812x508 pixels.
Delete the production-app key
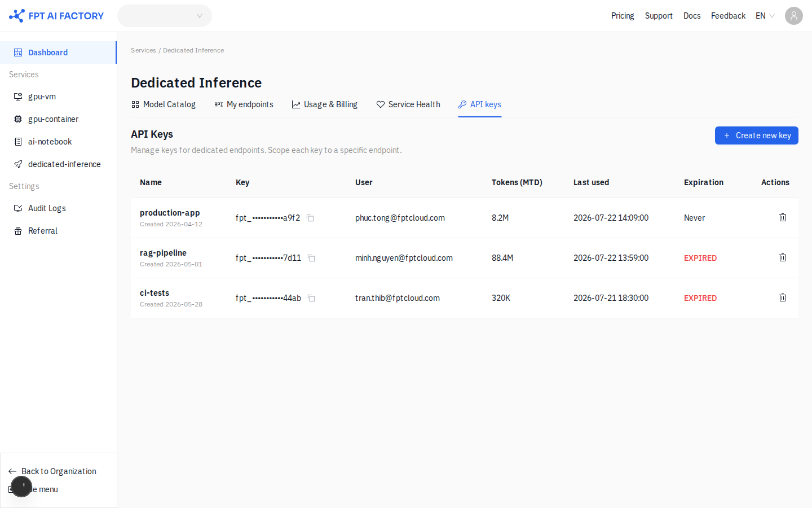(783, 217)
